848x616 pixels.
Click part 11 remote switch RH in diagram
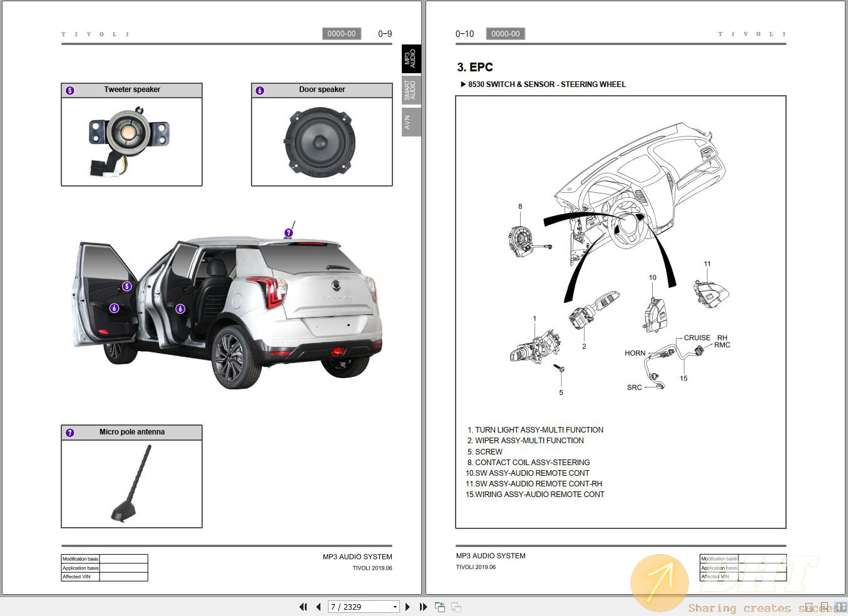click(x=711, y=294)
